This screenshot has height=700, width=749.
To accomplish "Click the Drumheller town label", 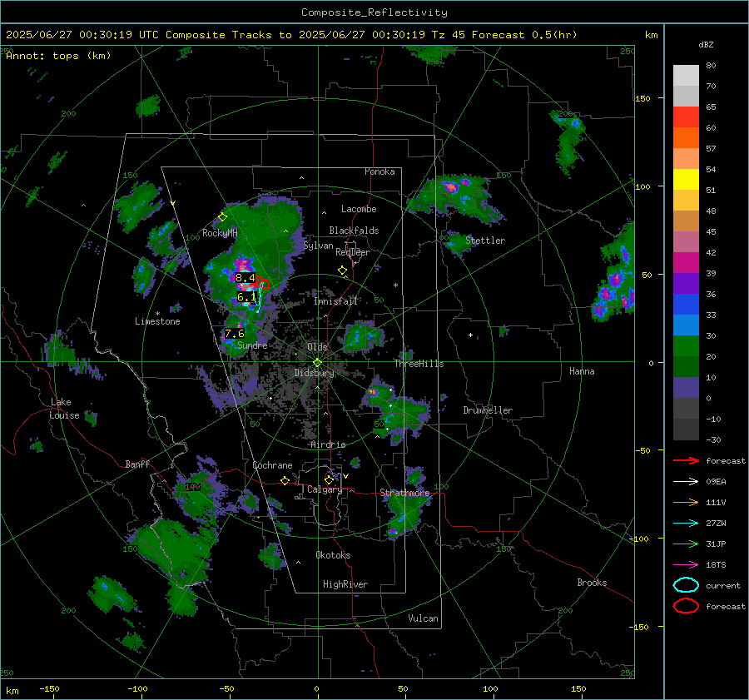I will point(488,410).
